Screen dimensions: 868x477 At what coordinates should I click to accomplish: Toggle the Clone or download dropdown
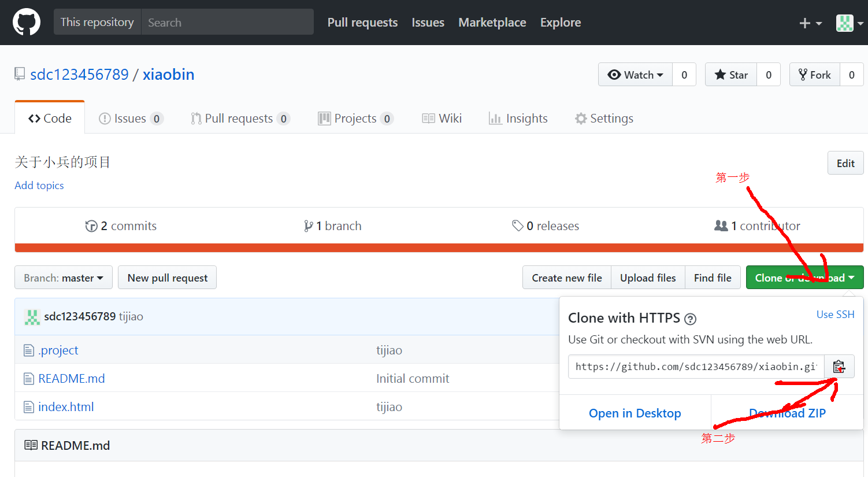804,278
